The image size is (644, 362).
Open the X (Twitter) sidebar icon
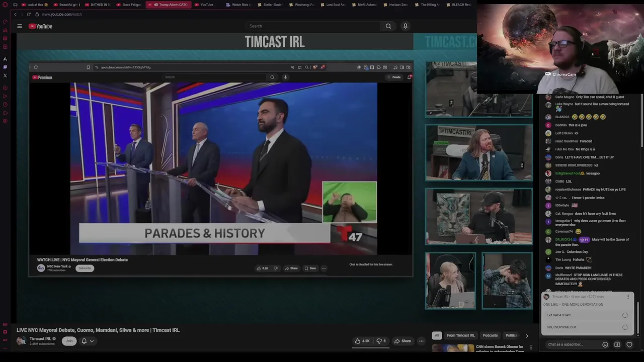[5, 75]
